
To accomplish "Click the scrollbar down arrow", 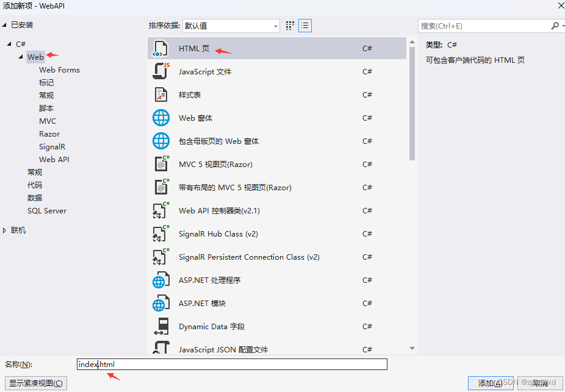I will tap(412, 349).
